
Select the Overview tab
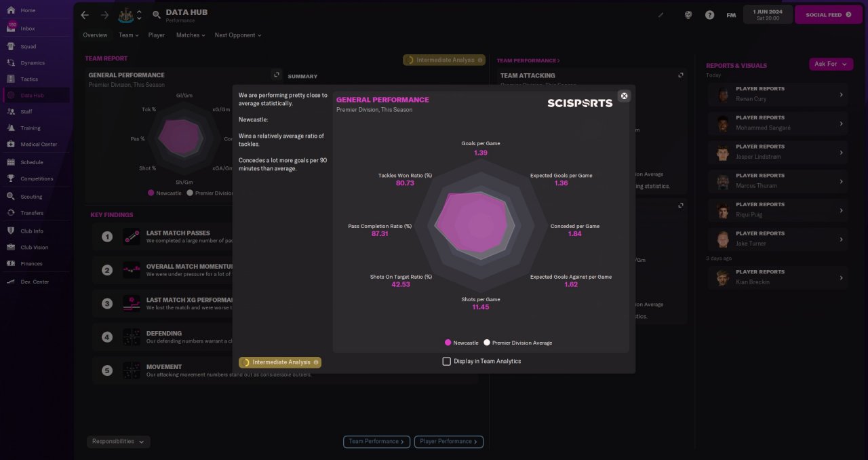point(95,35)
